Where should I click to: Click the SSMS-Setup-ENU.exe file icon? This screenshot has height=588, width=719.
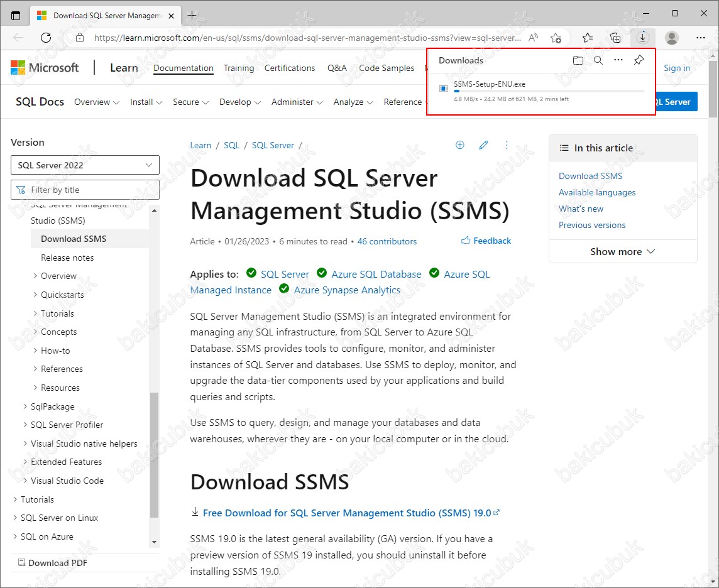444,89
